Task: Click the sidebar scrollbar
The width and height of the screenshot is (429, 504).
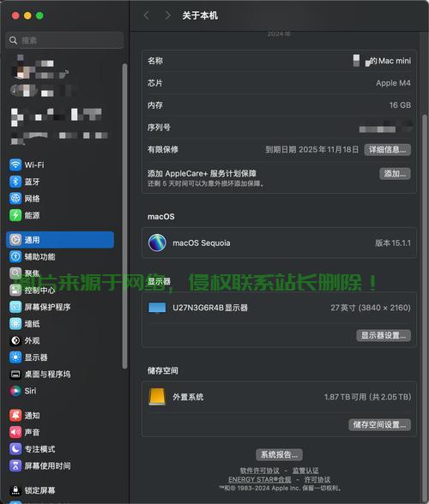Action: coord(124,216)
